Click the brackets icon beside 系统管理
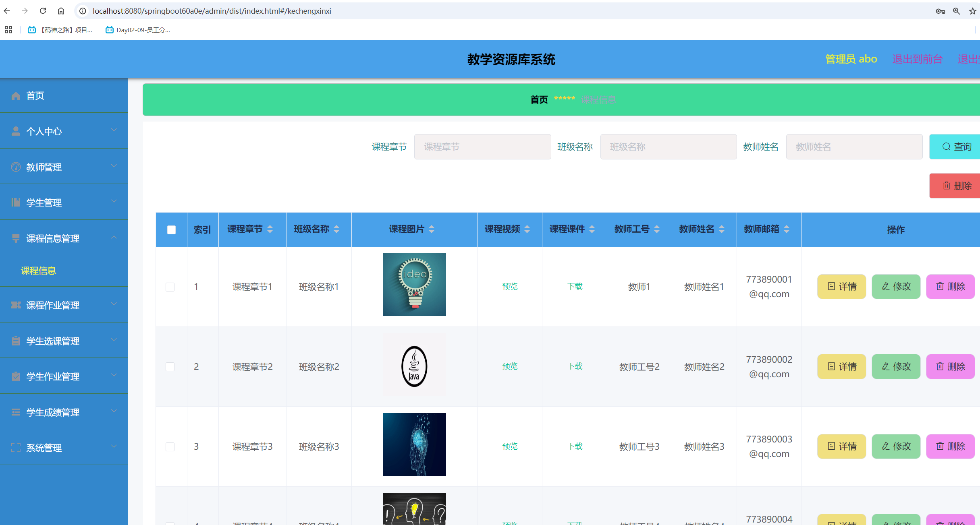The height and width of the screenshot is (525, 980). [x=16, y=447]
